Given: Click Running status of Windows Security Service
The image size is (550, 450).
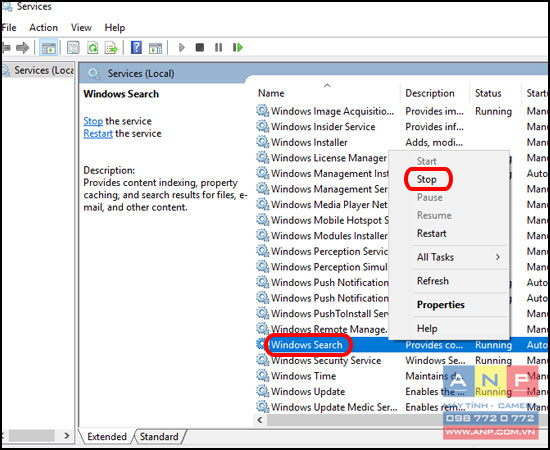Looking at the screenshot, I should [493, 360].
